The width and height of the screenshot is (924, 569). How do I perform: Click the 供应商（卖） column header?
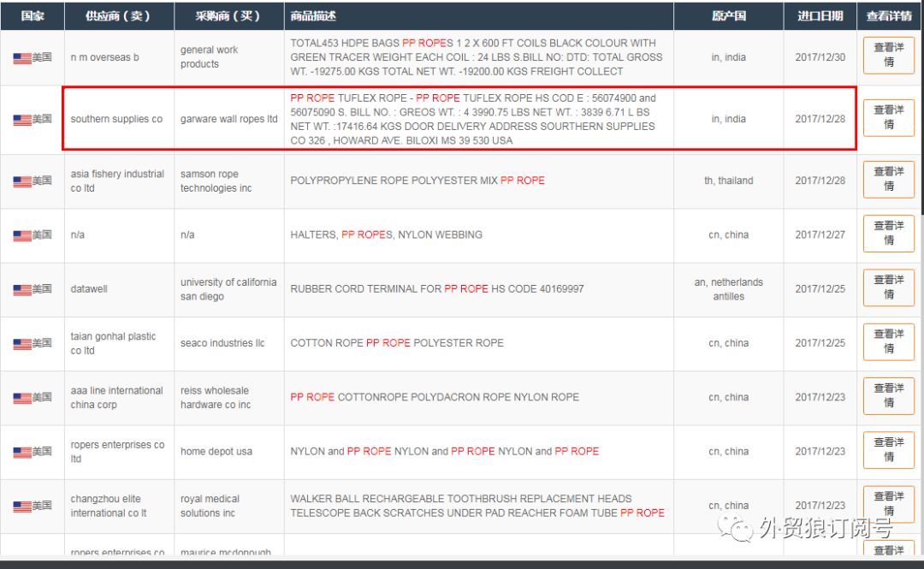[x=119, y=16]
